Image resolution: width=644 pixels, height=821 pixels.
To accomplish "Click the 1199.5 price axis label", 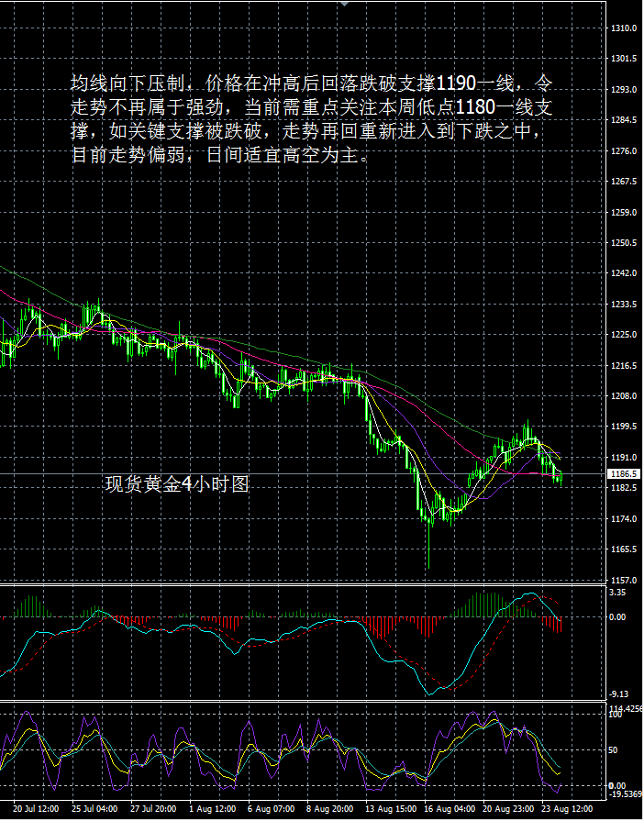I will coord(624,427).
